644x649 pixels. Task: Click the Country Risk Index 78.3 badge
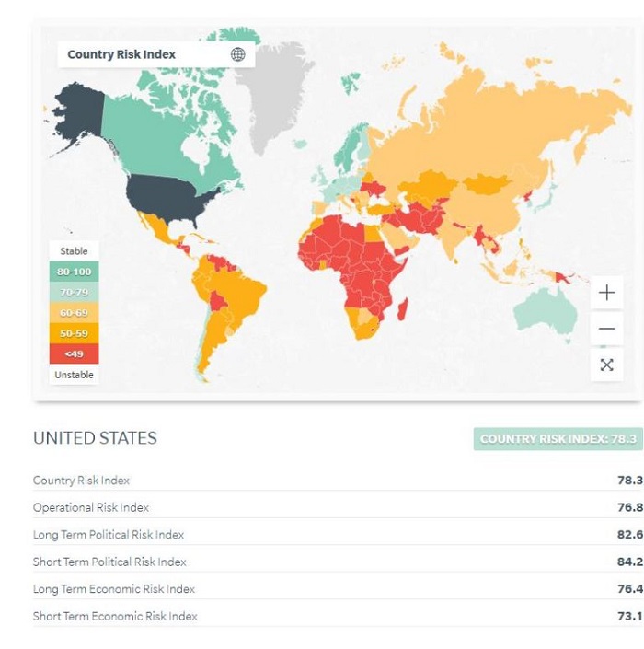tap(558, 439)
